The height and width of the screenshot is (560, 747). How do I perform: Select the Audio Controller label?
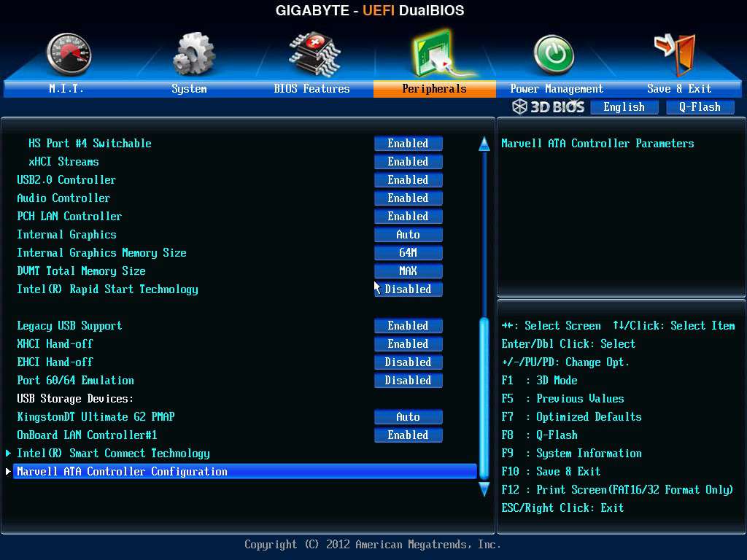click(x=63, y=198)
